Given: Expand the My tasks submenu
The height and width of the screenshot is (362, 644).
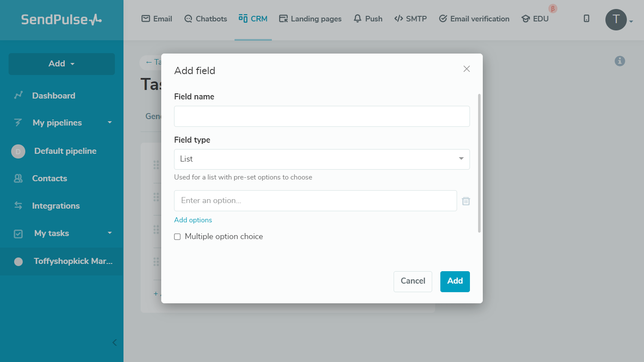Looking at the screenshot, I should click(x=110, y=233).
